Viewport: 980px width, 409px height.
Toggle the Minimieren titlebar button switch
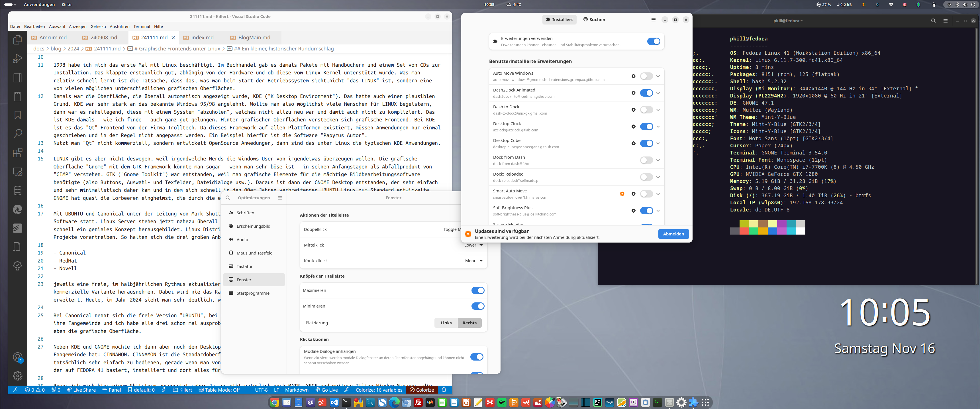tap(478, 306)
